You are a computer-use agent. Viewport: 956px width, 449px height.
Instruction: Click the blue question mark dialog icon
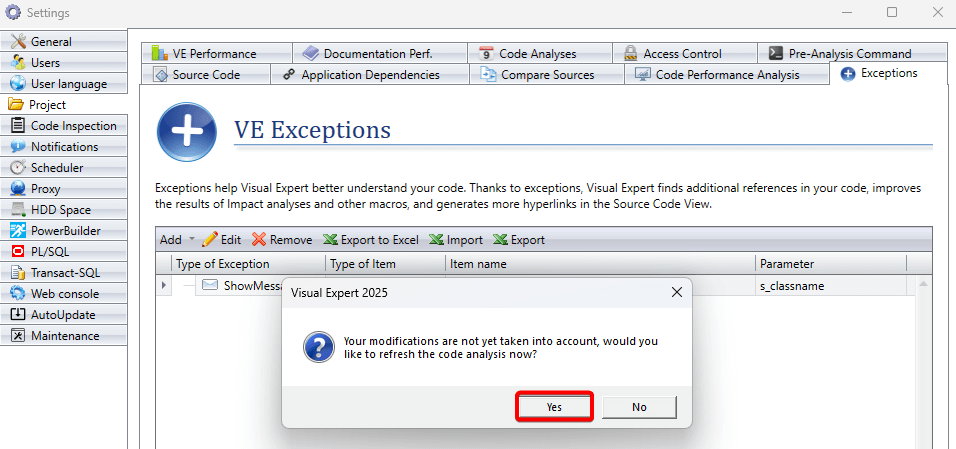click(319, 348)
